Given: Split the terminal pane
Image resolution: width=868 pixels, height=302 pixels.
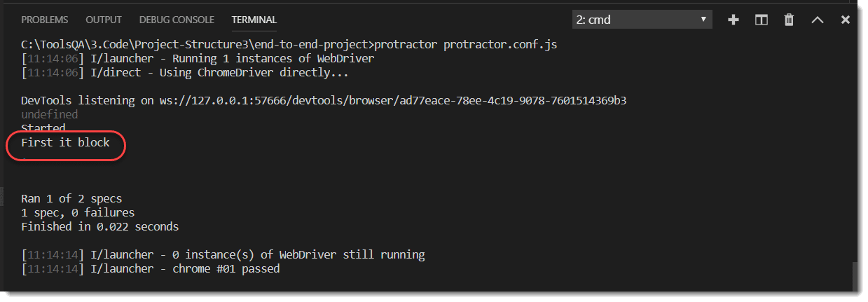Looking at the screenshot, I should 762,20.
